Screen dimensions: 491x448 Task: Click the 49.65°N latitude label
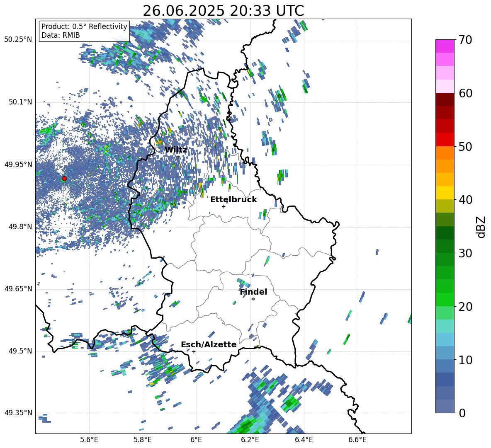[18, 289]
